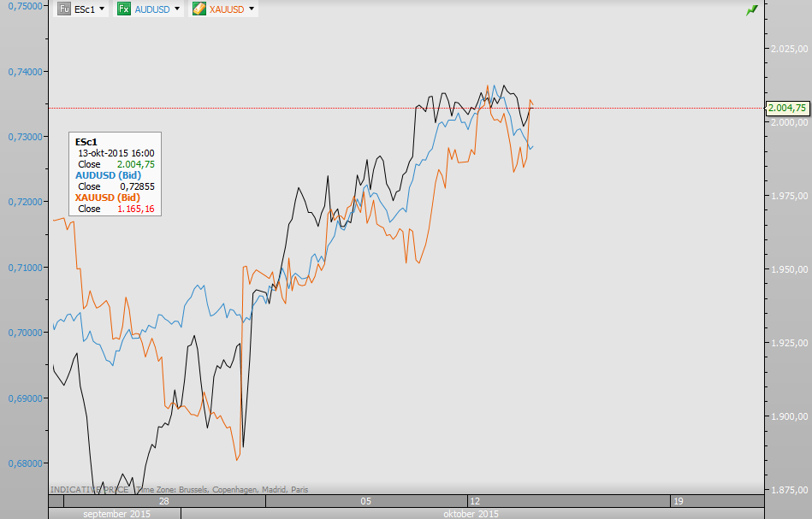
Task: Click the 1.950,00 right axis label
Action: click(789, 270)
